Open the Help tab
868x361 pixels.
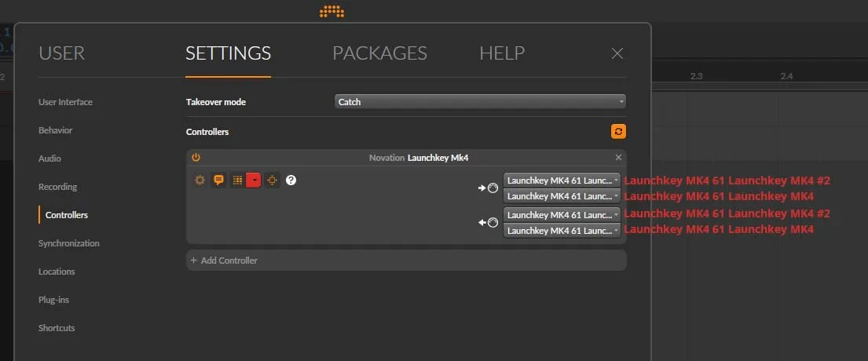502,53
